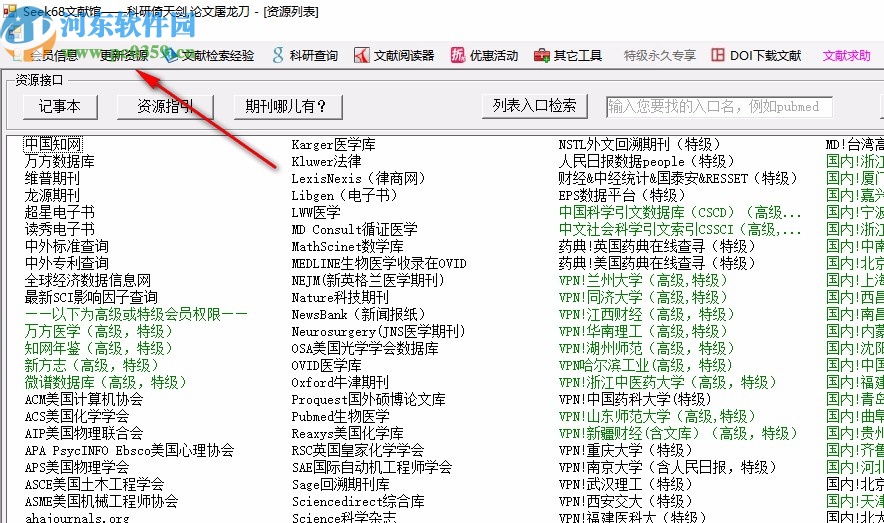Screen dimensions: 884x523
Task: Click the 科研查询 icon
Action: click(277, 55)
